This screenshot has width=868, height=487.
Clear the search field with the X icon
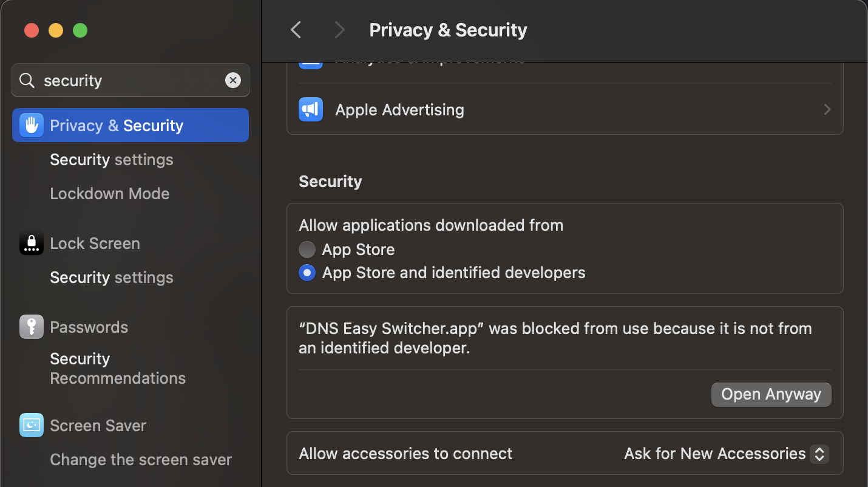(x=233, y=80)
